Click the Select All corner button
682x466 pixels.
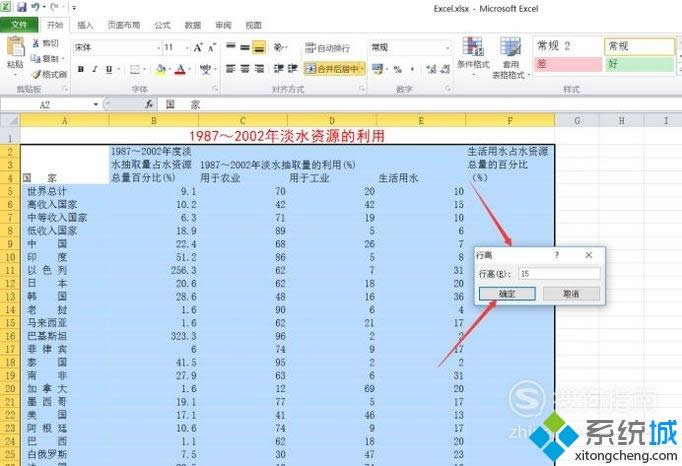(x=10, y=121)
